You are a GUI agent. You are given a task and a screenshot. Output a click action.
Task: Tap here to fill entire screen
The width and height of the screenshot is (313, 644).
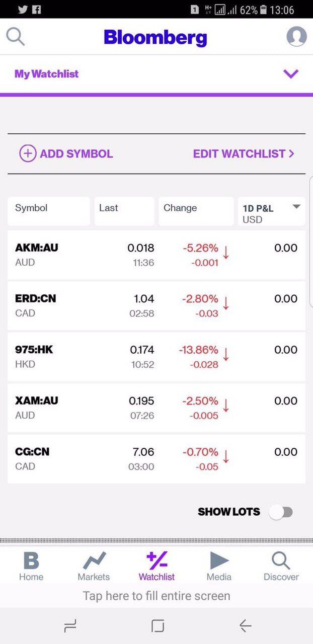click(x=156, y=596)
